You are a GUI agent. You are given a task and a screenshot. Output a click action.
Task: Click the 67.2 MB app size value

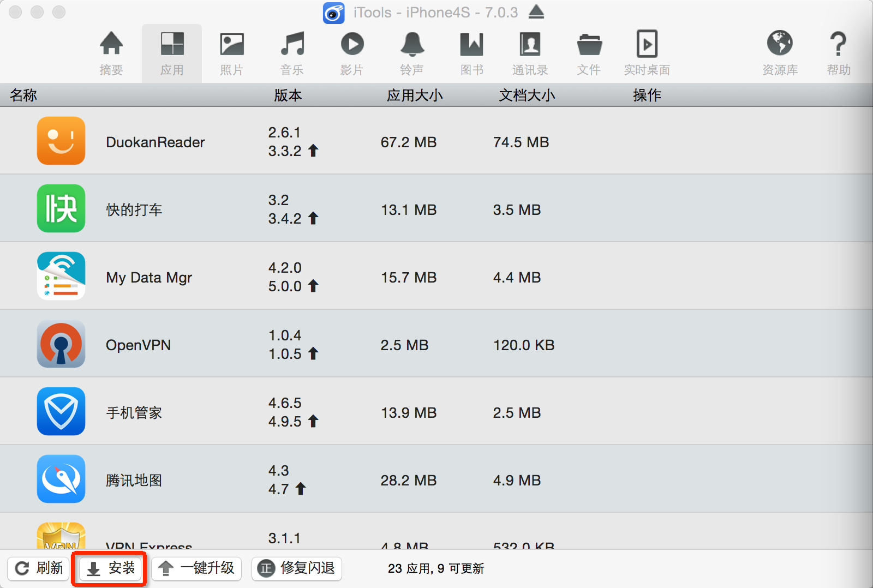click(x=409, y=142)
